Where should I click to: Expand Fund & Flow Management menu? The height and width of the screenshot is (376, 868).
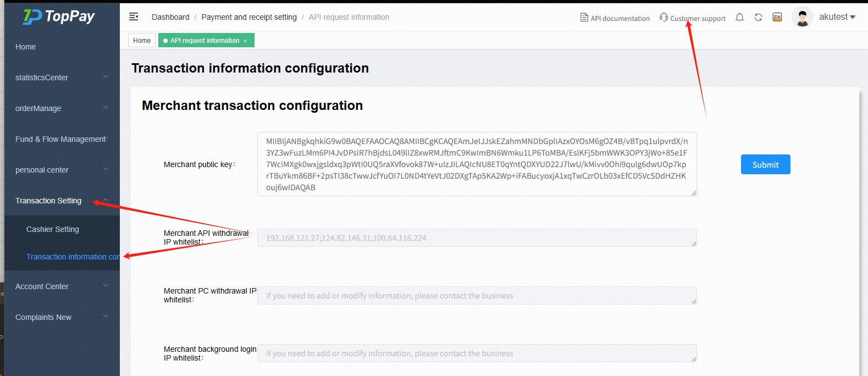coord(62,139)
